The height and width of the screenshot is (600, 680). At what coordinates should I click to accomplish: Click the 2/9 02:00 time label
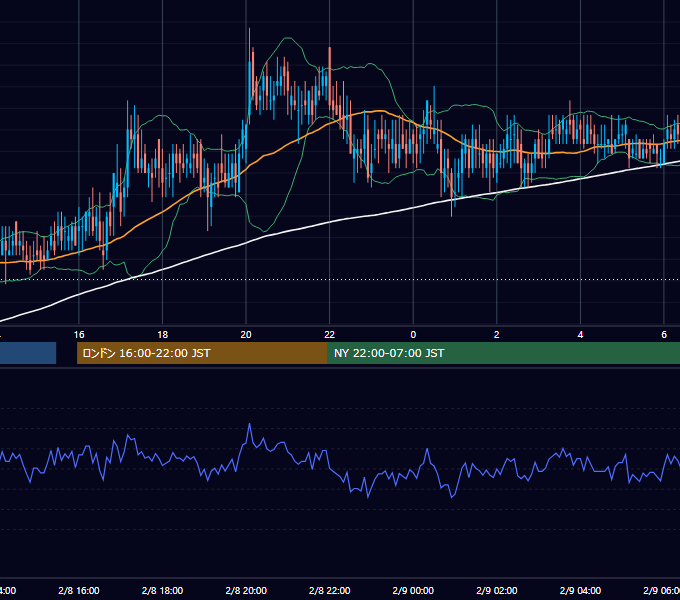click(x=497, y=590)
